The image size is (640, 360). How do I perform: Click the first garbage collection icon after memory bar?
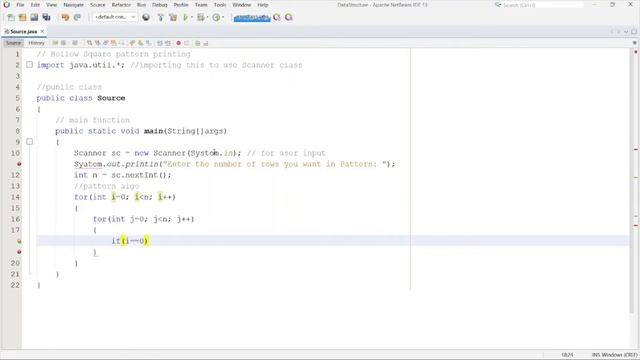[x=277, y=17]
